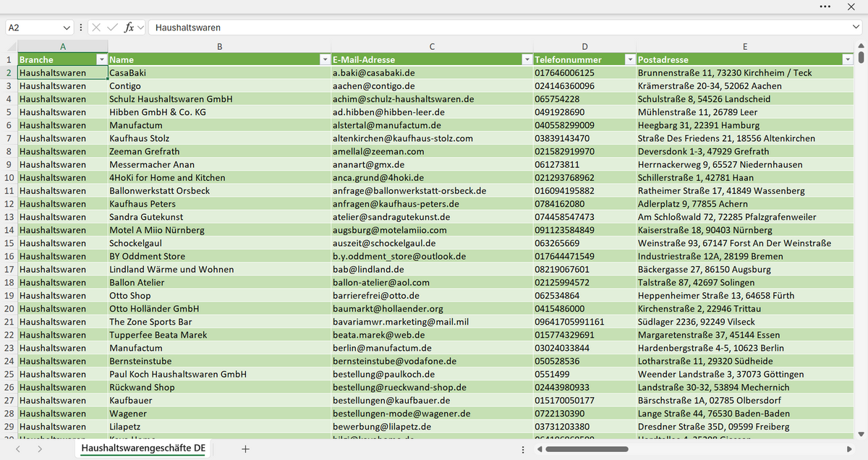The height and width of the screenshot is (460, 868).
Task: Select row 27 header
Action: click(9, 400)
